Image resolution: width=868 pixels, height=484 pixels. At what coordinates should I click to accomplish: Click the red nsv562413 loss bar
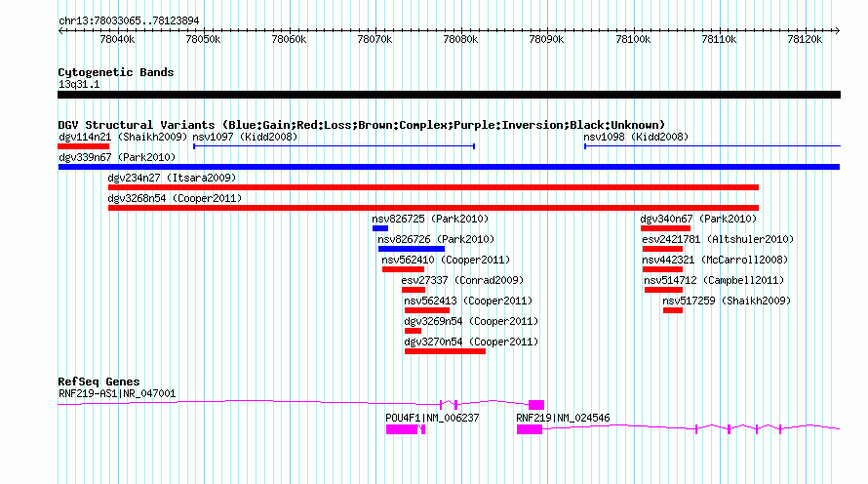(427, 310)
